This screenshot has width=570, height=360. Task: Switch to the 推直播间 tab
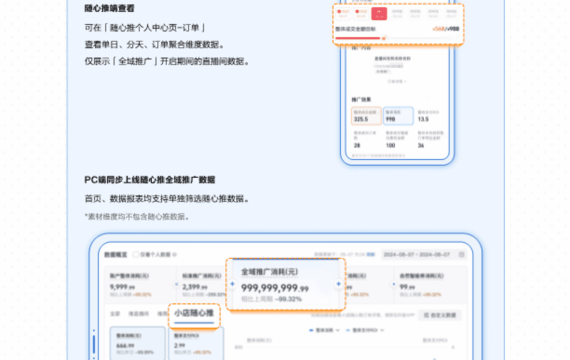(x=139, y=314)
